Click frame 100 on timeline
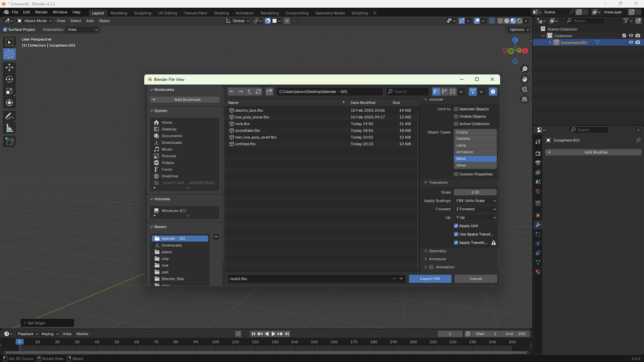 click(215, 342)
